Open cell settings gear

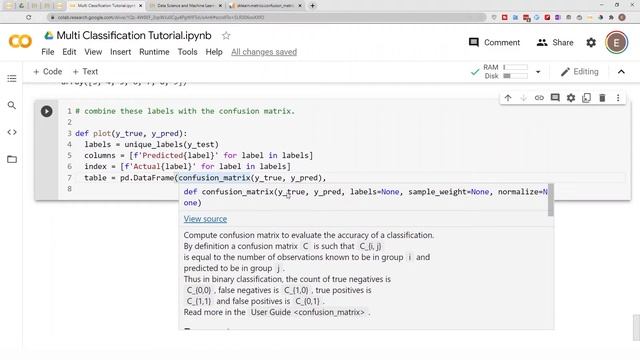[571, 98]
